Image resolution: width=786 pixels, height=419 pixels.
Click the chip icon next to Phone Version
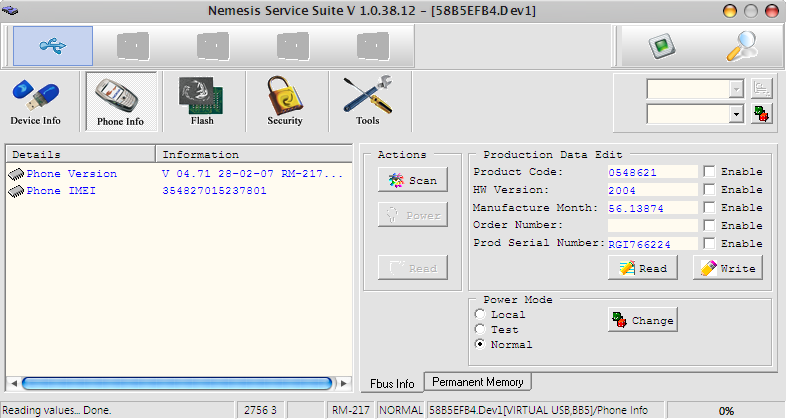(16, 174)
